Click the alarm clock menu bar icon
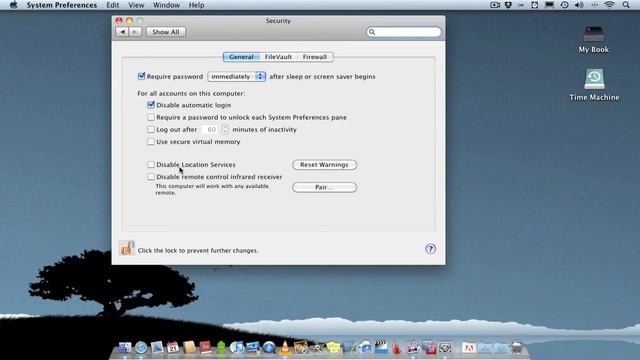 [x=534, y=5]
